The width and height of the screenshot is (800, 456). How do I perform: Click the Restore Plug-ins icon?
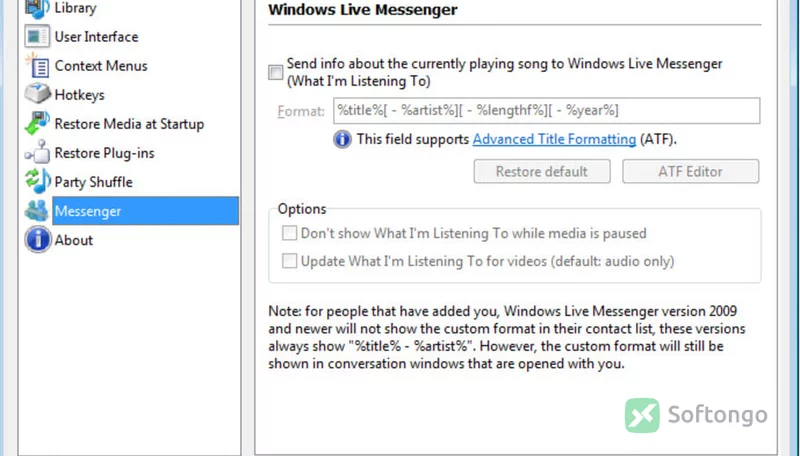click(37, 153)
